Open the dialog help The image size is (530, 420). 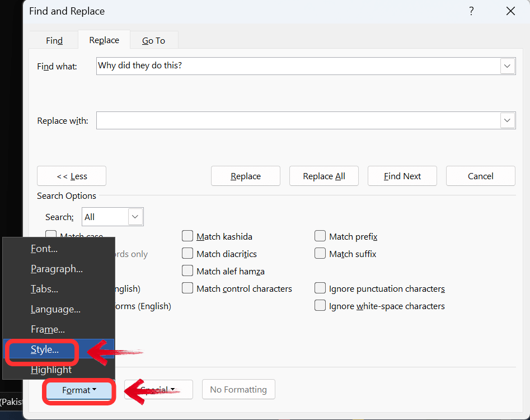point(471,11)
